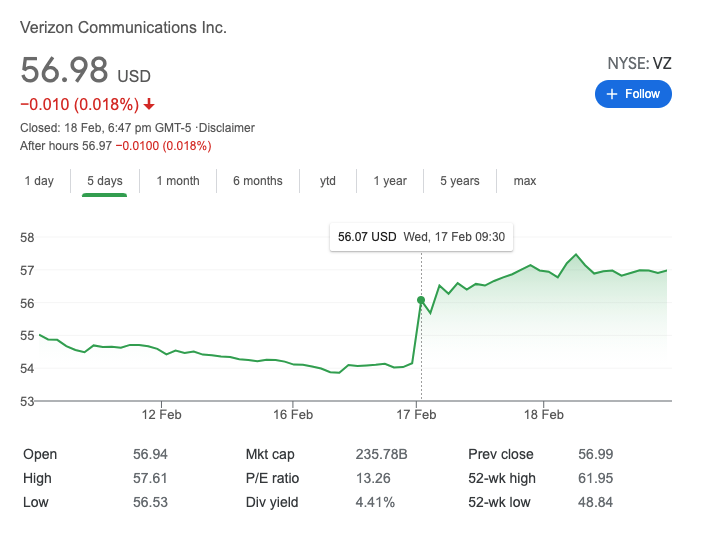703x536 pixels.
Task: Select the max range tab
Action: pyautogui.click(x=525, y=181)
